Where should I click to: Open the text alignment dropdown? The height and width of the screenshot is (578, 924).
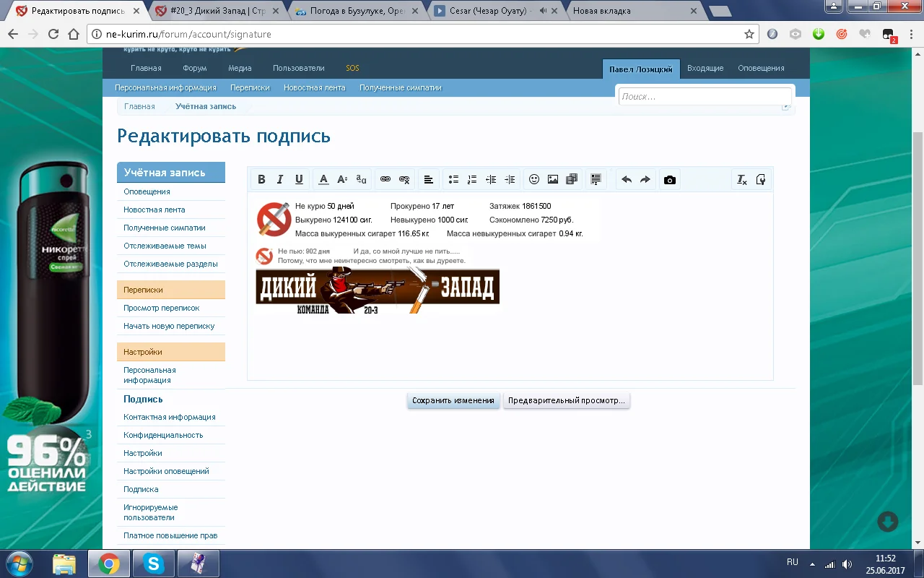428,180
